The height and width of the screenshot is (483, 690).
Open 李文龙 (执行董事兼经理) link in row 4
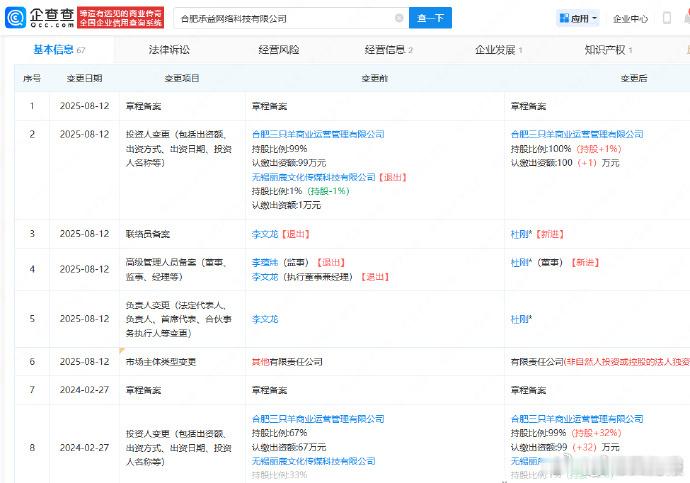pyautogui.click(x=265, y=277)
